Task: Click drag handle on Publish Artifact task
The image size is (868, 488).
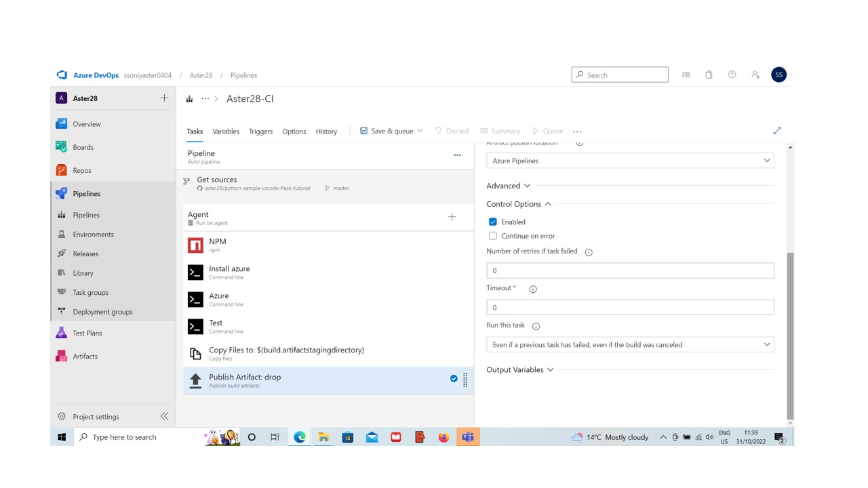Action: click(465, 380)
